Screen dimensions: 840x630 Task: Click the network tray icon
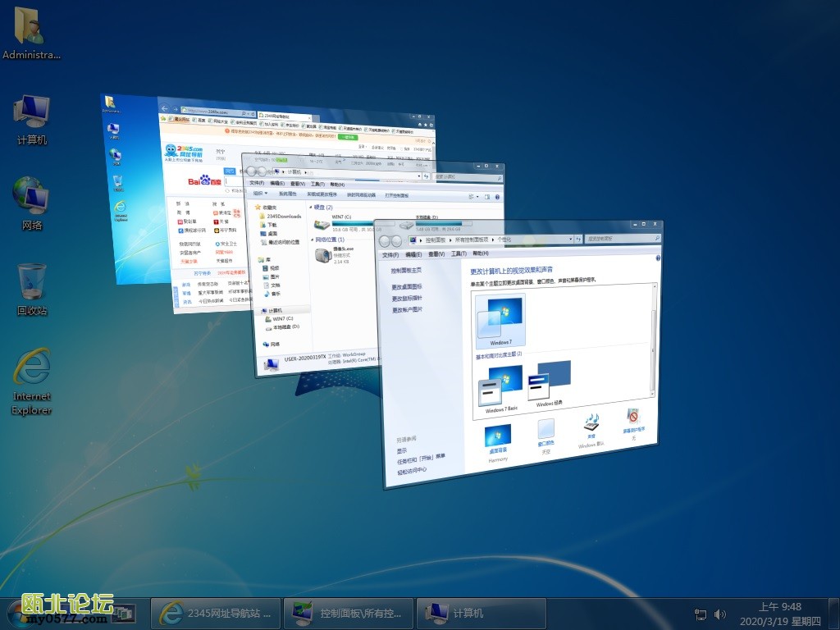coord(701,614)
